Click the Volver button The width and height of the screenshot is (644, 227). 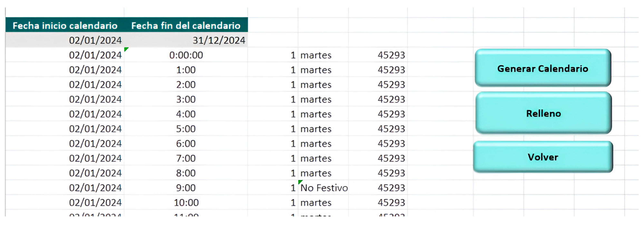(543, 157)
